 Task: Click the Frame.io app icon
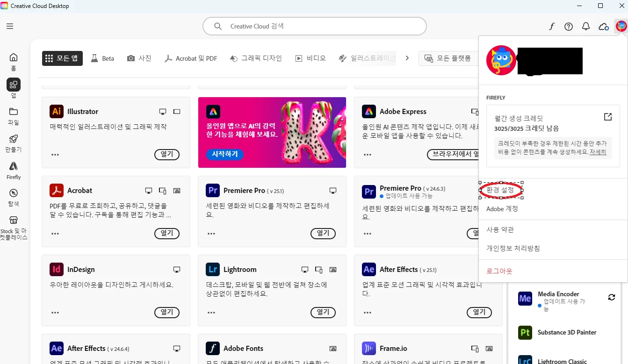pos(369,349)
